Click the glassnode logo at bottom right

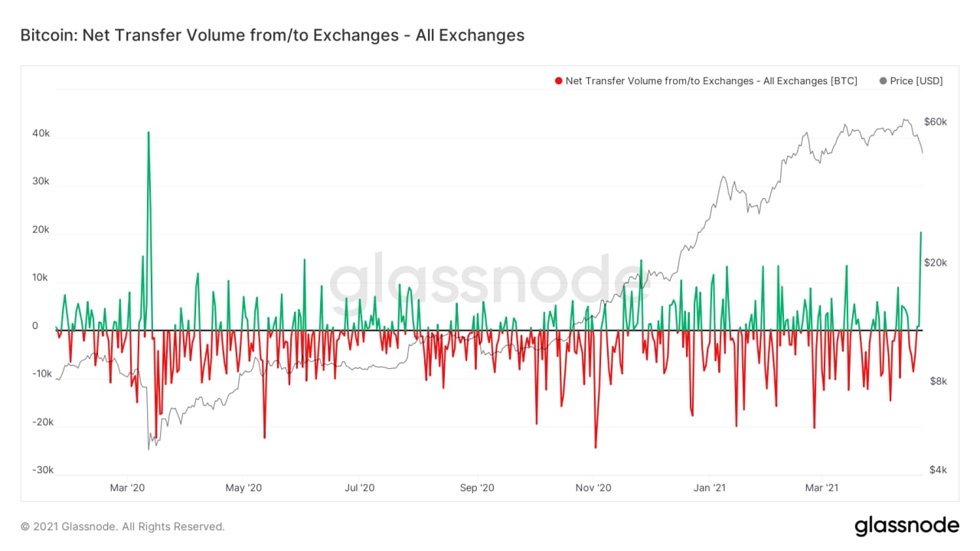906,526
